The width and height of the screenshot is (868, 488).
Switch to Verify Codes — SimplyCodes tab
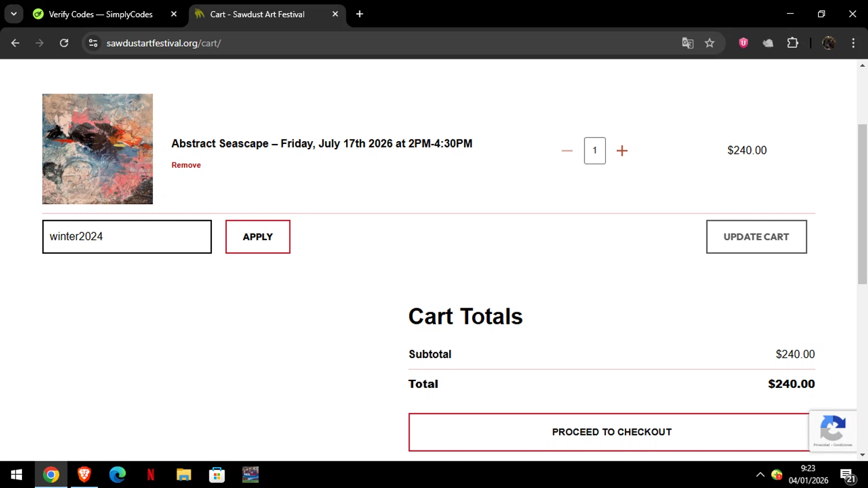pyautogui.click(x=100, y=14)
